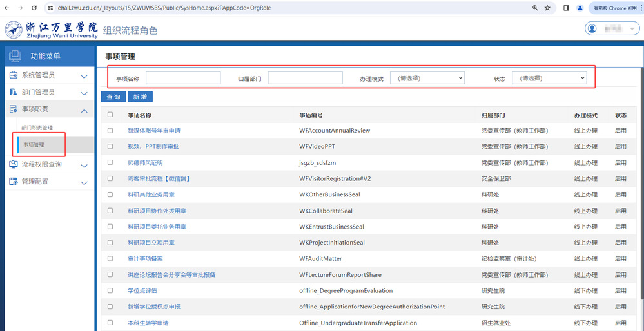Select the checkbox beside 师德师风证明
The image size is (644, 331).
coord(110,163)
